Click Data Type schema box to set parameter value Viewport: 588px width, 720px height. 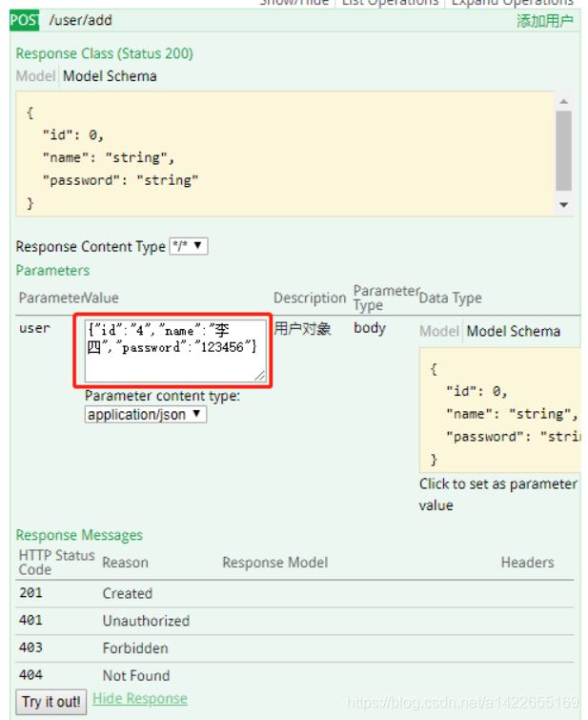501,410
